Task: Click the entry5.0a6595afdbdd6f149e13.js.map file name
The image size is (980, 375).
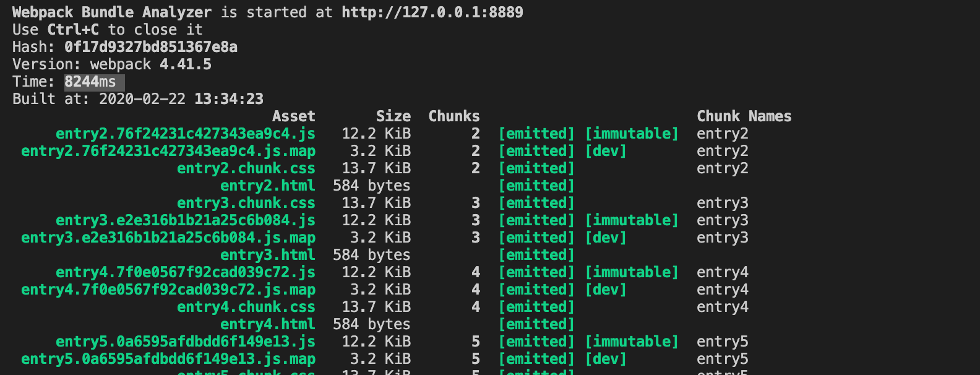Action: coord(168,359)
